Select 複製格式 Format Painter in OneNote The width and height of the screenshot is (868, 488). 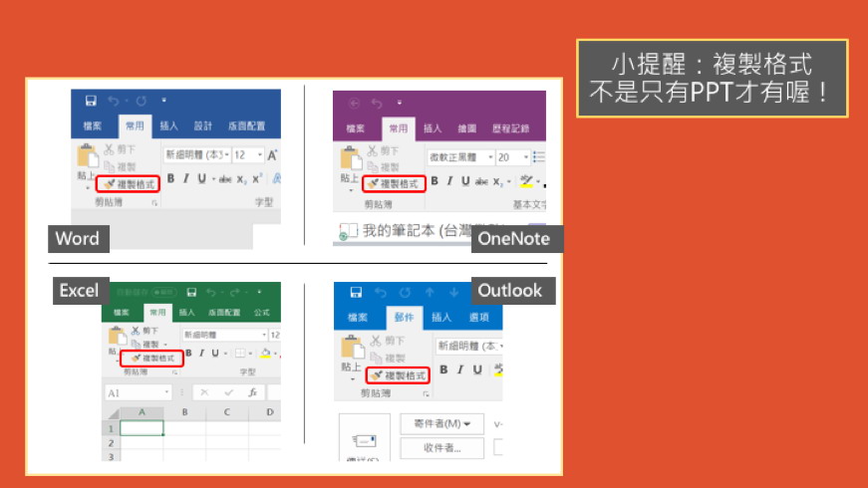pyautogui.click(x=394, y=184)
